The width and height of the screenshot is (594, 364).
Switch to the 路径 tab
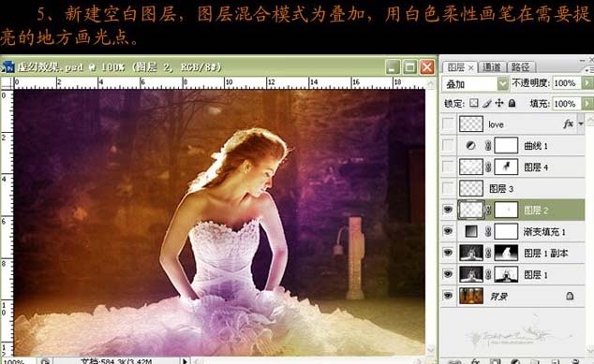point(521,67)
